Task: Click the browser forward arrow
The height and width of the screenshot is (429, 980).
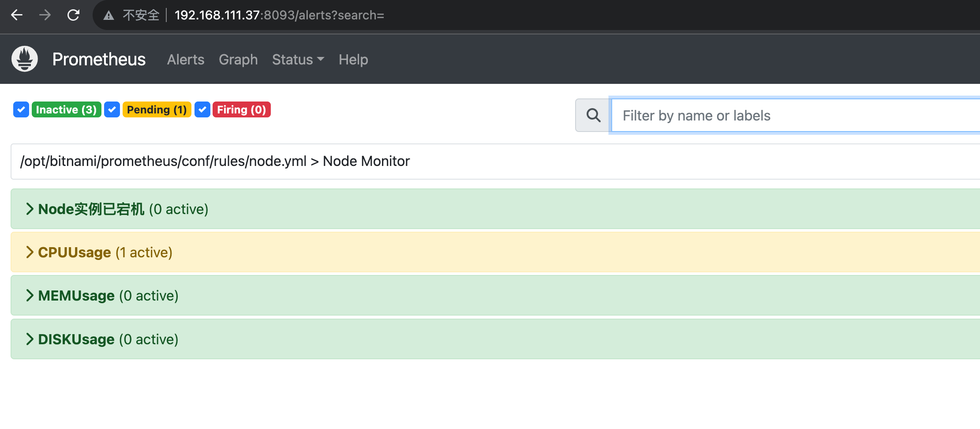Action: click(45, 15)
